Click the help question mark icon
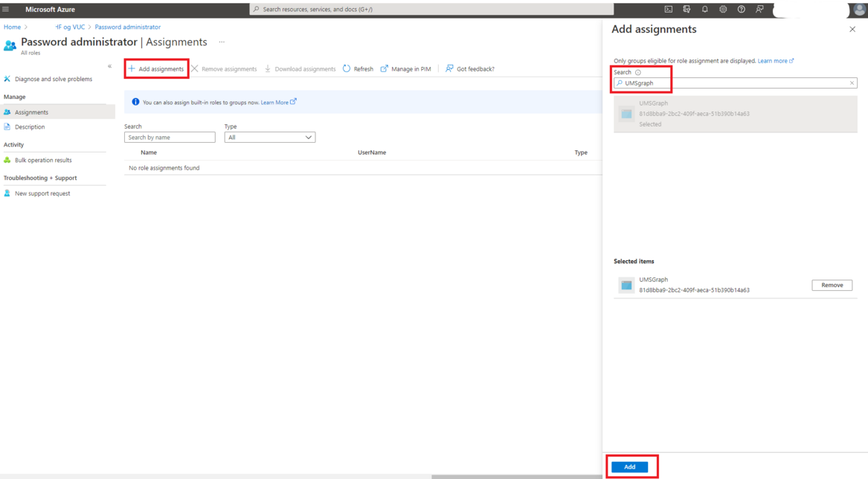The image size is (868, 479). click(741, 9)
